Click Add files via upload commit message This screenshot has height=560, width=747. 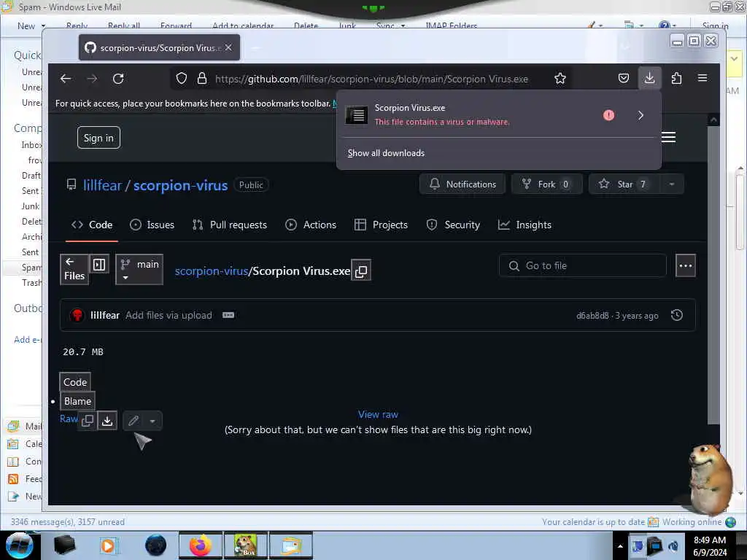click(169, 315)
